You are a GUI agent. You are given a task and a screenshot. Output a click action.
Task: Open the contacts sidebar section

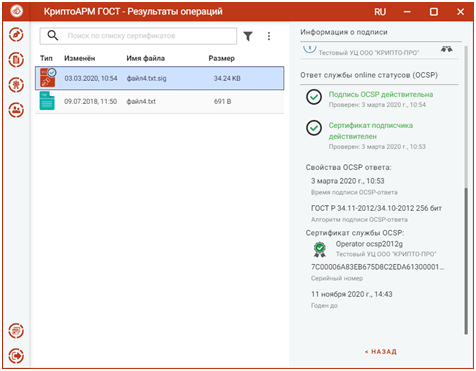(x=16, y=110)
